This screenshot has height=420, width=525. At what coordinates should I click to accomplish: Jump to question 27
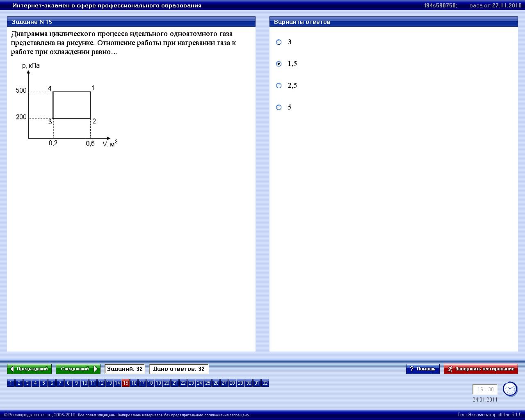click(224, 383)
